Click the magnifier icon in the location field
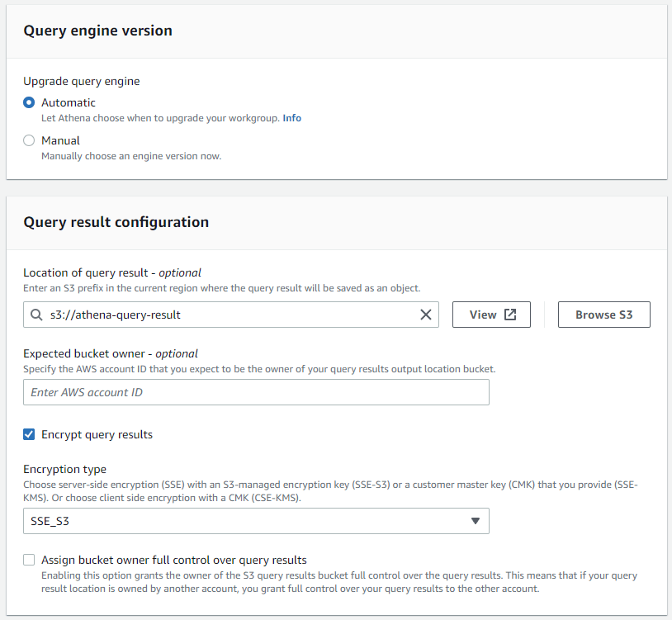Viewport: 672px width, 620px height. [x=35, y=315]
